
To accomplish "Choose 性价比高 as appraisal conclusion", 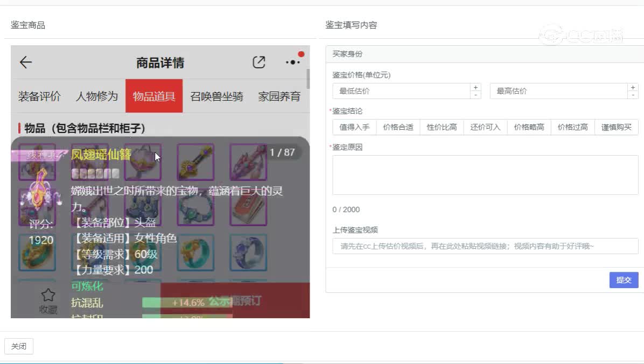I will (442, 128).
